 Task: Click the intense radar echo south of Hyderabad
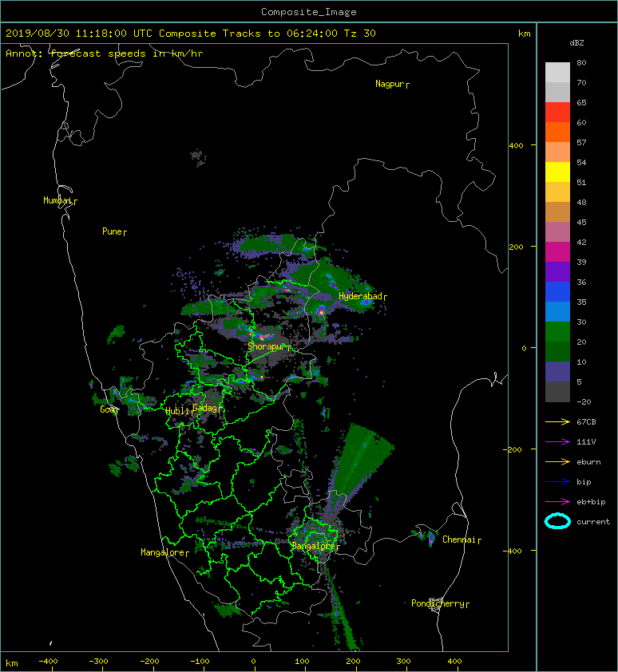(x=321, y=311)
